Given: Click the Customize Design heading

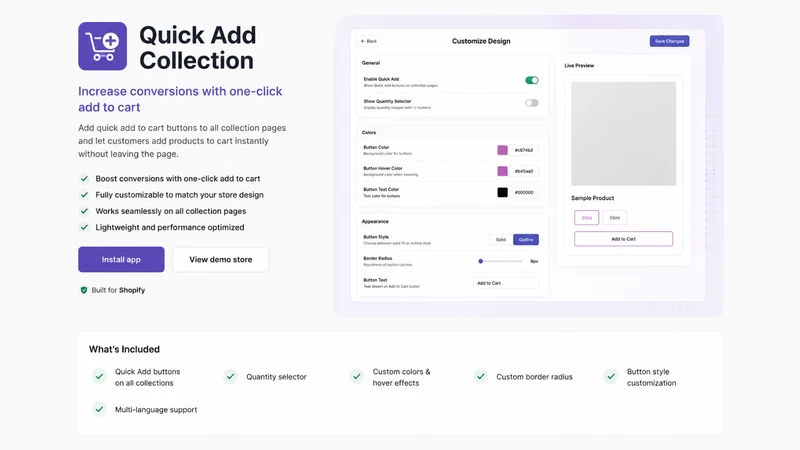Looking at the screenshot, I should click(x=481, y=41).
